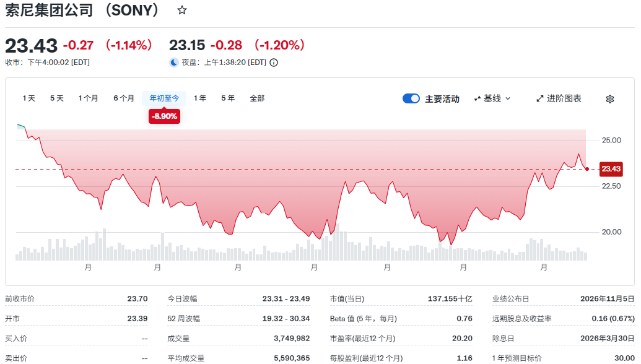
Task: Click the 23.70 previous close value
Action: 137,298
